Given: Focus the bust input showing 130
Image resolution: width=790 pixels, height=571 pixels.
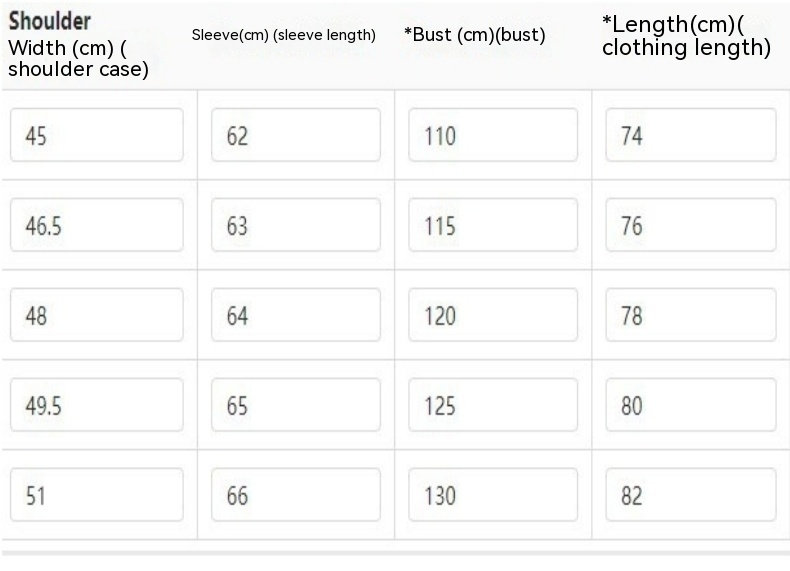Looking at the screenshot, I should point(493,495).
